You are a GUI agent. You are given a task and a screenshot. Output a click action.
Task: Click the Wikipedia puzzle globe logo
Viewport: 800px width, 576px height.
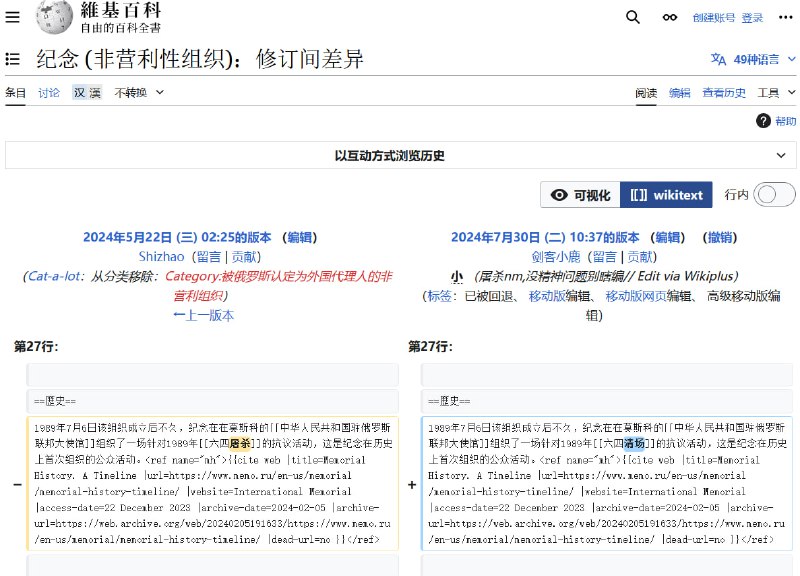[57, 17]
